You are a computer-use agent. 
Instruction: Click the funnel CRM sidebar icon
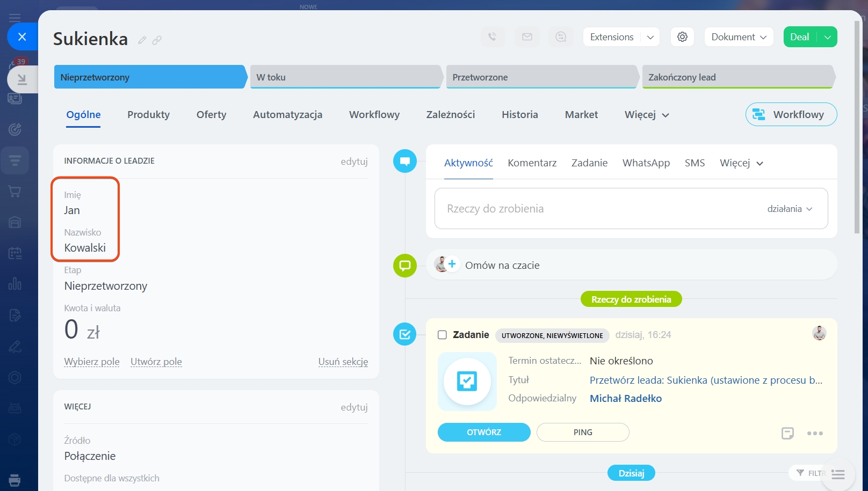15,160
